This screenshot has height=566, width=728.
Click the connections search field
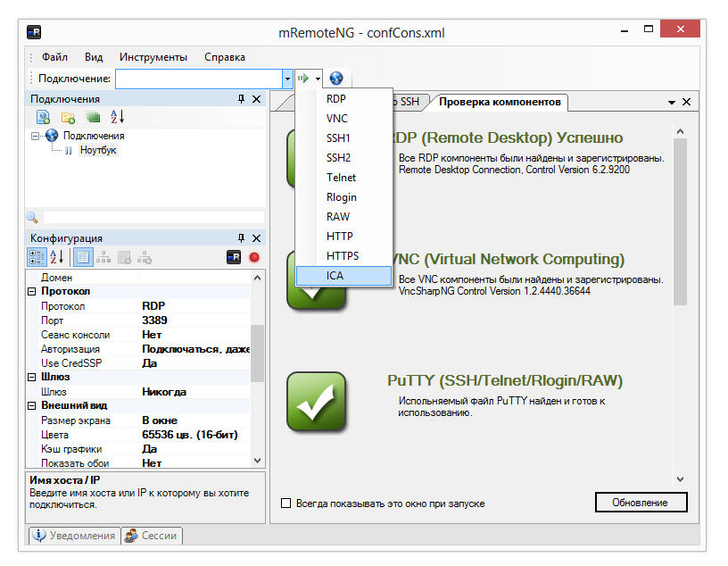click(x=153, y=217)
